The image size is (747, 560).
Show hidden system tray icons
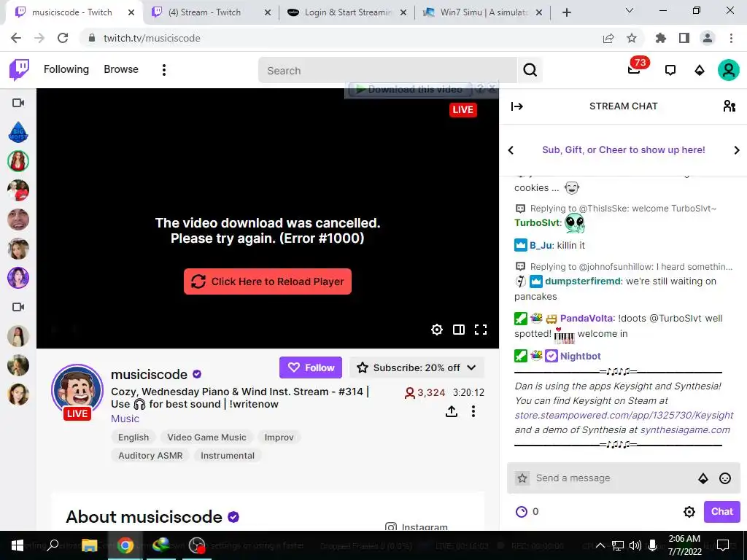(600, 545)
